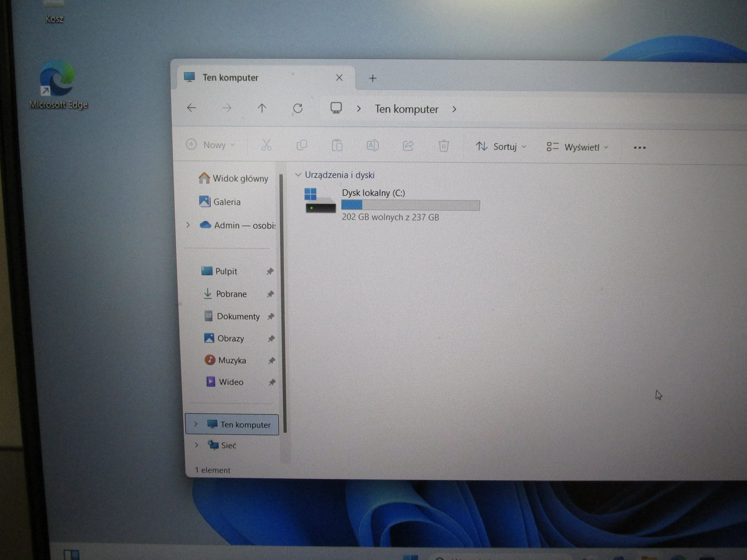Image resolution: width=747 pixels, height=560 pixels.
Task: Open Pobrane in the sidebar
Action: (231, 294)
